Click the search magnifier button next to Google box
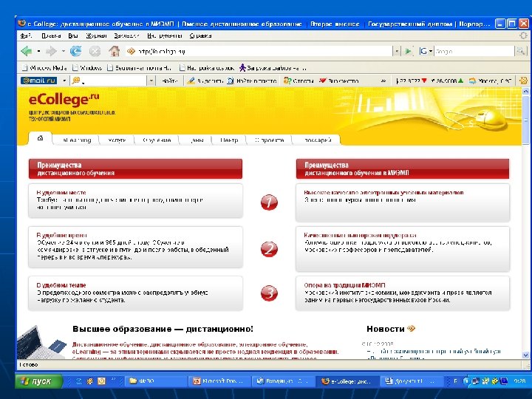This screenshot has width=532, height=399. pos(520,51)
